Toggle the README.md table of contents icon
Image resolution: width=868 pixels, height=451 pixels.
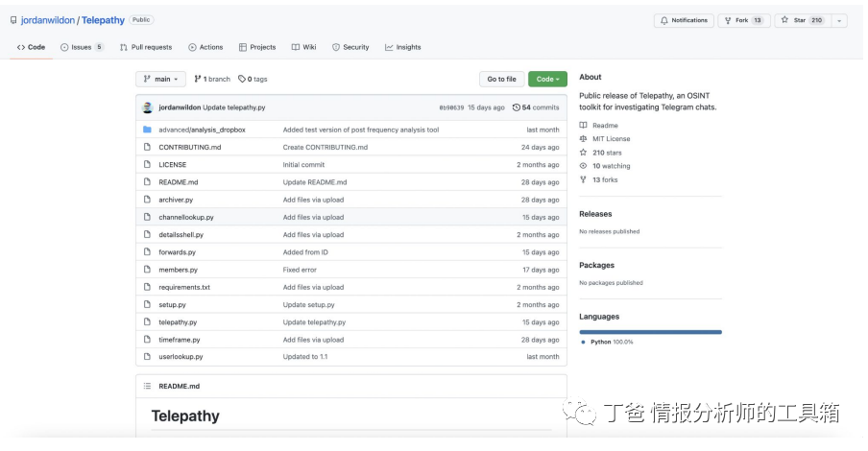click(147, 387)
